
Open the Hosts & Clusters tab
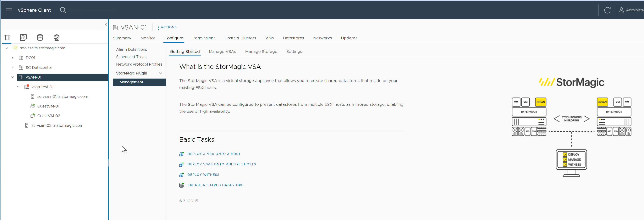pyautogui.click(x=240, y=38)
